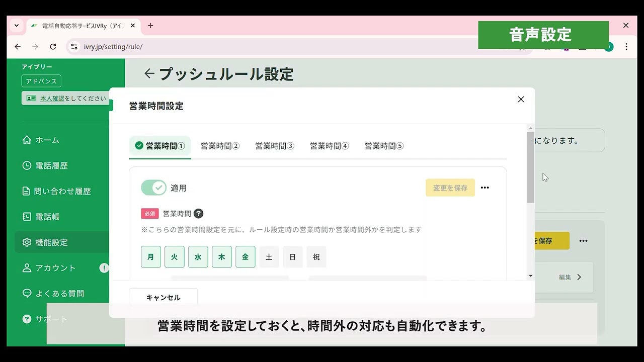Click the dialog scrollbar thumb
Screen dimensions: 644x362
(x=531, y=167)
